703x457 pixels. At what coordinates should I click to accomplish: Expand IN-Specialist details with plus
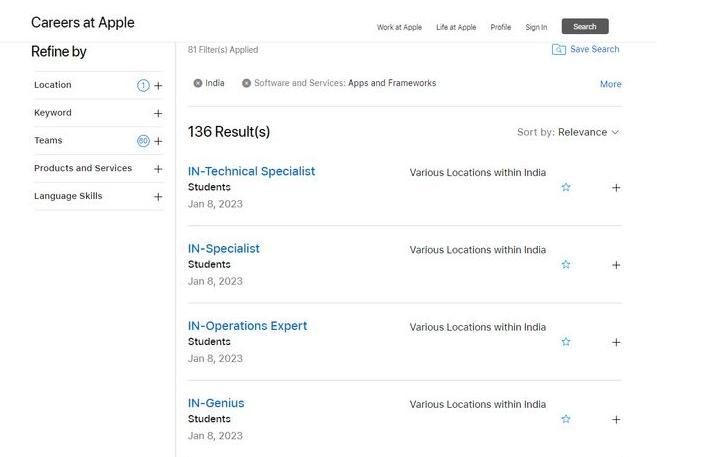(x=616, y=265)
